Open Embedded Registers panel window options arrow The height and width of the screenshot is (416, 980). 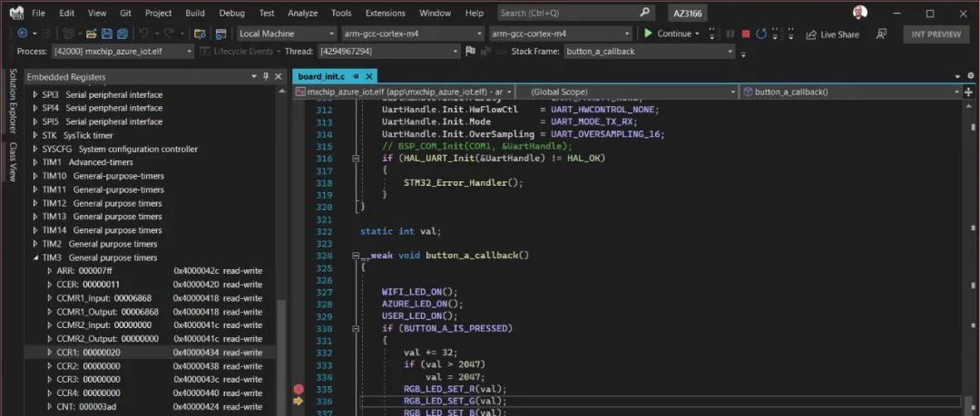(254, 76)
